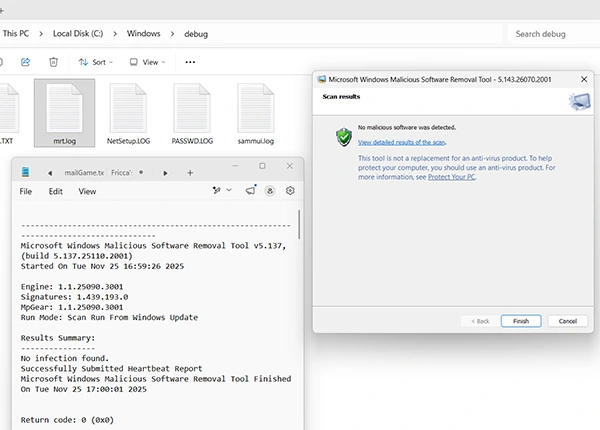Image resolution: width=600 pixels, height=430 pixels.
Task: Open Notepad settings gear
Action: (x=290, y=191)
